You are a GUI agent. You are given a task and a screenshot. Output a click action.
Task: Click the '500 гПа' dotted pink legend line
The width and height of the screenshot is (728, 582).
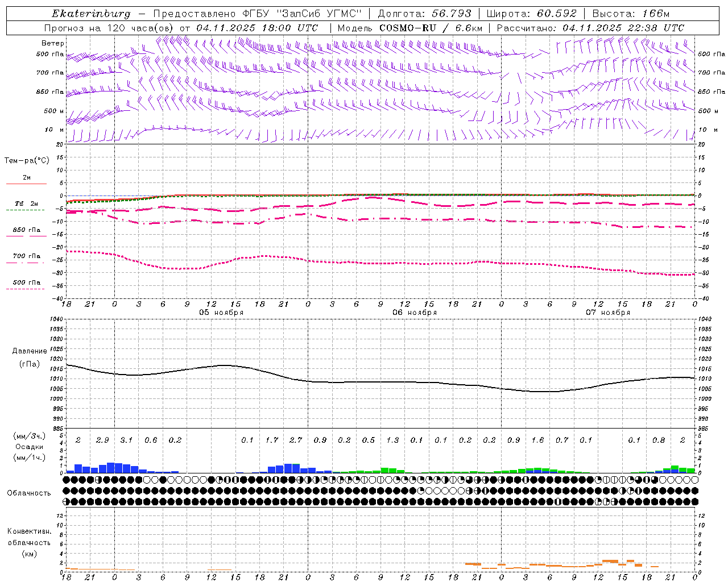coord(25,289)
